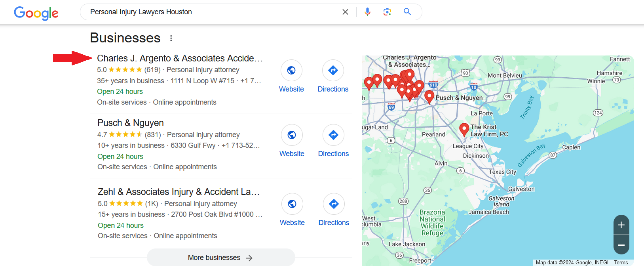Viewport: 644px width, 277px height.
Task: Click Pearland label on map
Action: pos(433,134)
